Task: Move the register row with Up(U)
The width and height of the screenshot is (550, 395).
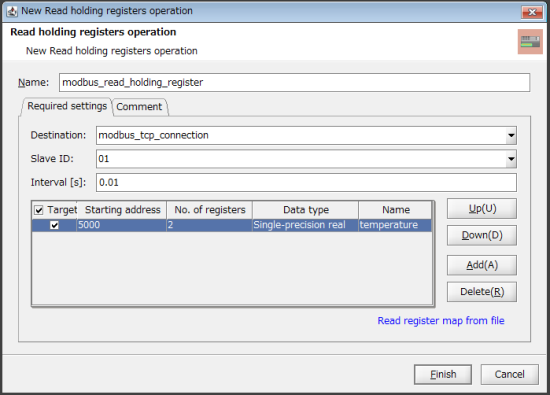Action: (x=482, y=209)
